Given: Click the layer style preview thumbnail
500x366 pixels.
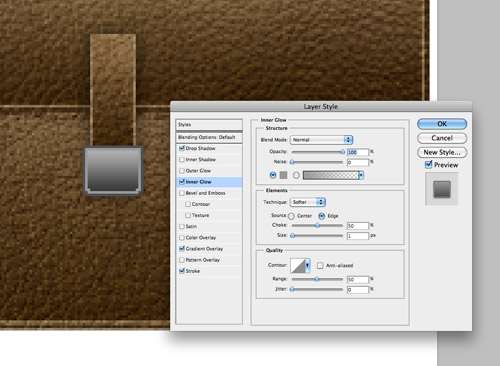Looking at the screenshot, I should click(x=442, y=189).
